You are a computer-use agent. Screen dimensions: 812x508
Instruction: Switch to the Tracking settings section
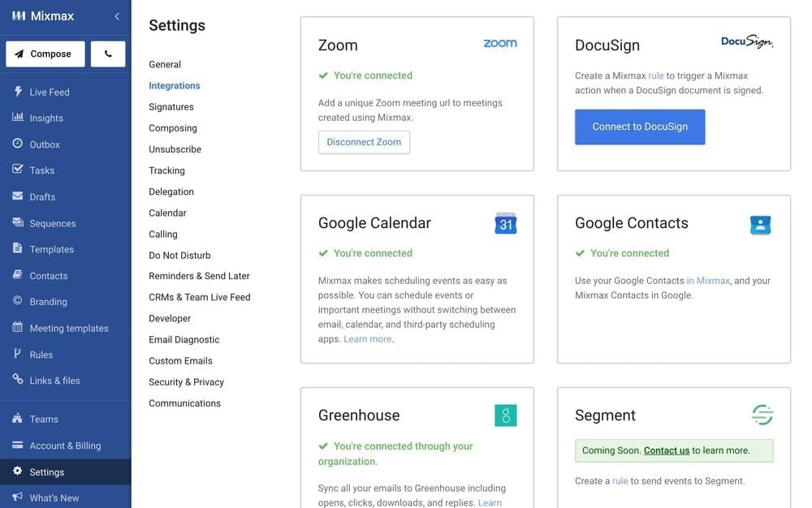(x=166, y=170)
